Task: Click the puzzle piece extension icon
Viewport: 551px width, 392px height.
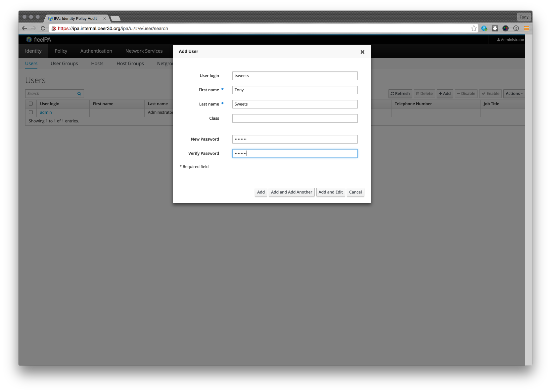Action: click(x=495, y=28)
